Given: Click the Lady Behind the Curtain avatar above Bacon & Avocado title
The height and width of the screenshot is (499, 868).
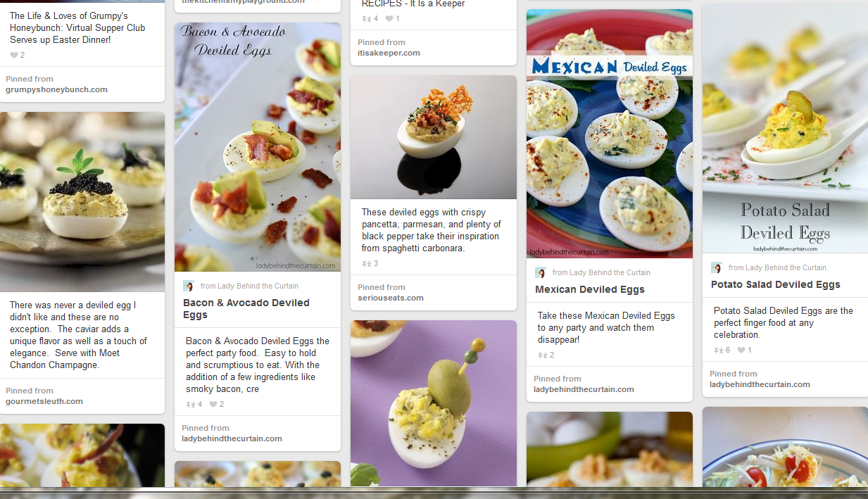Looking at the screenshot, I should pyautogui.click(x=189, y=286).
